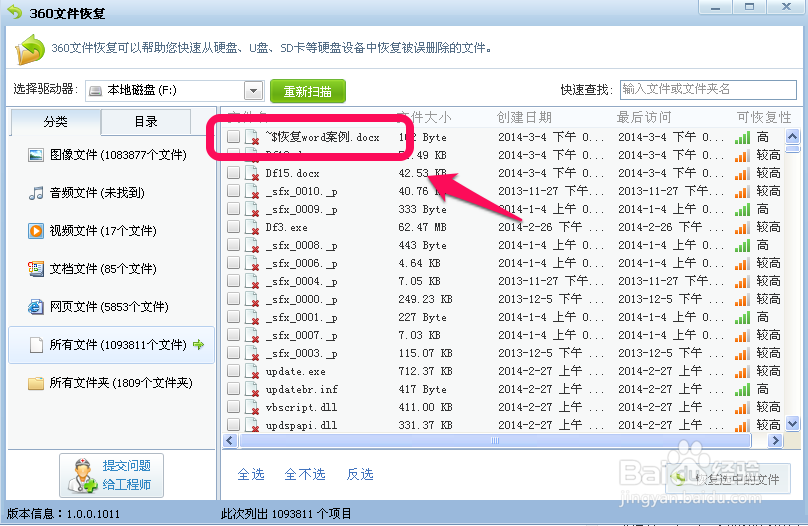The width and height of the screenshot is (808, 526).
Task: Click the quick search input field
Action: click(x=708, y=90)
